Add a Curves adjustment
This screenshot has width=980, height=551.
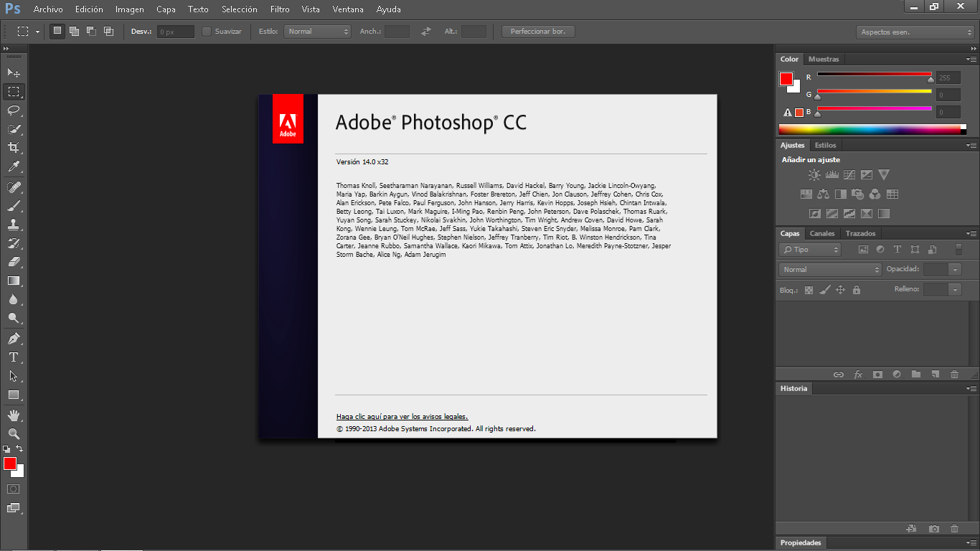pyautogui.click(x=849, y=174)
